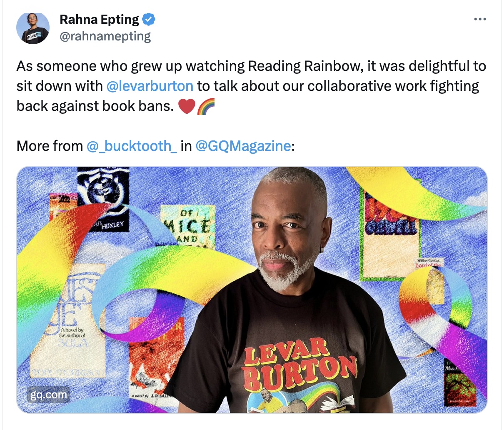504x430 pixels.
Task: Click the tweet text about Reading Rainbow
Action: click(x=251, y=86)
